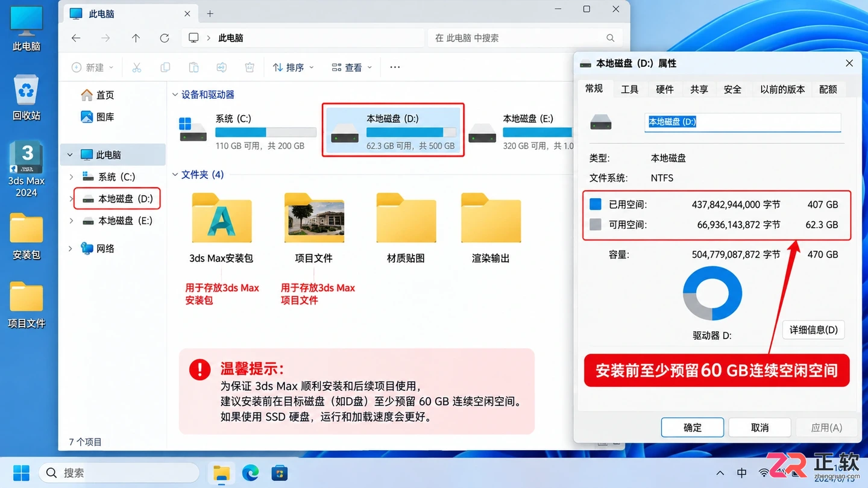
Task: Select the 本地磁盘 (E:) drive tile
Action: pyautogui.click(x=521, y=131)
